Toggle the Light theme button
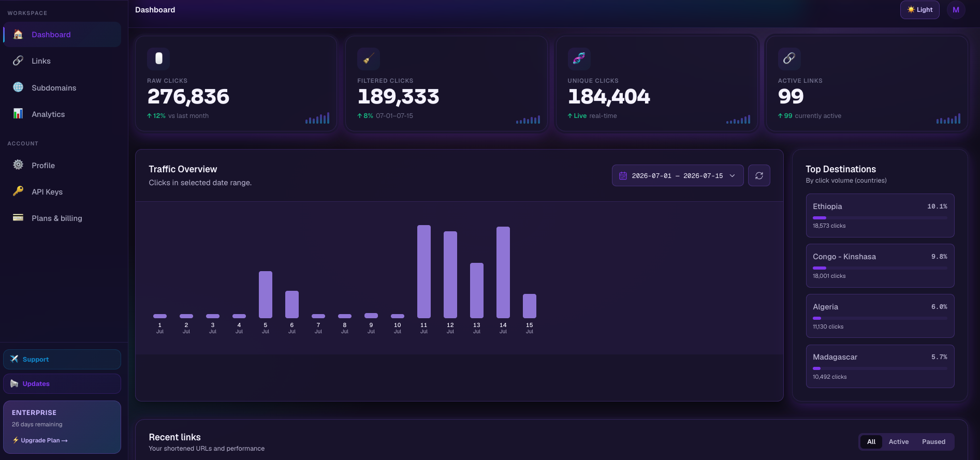This screenshot has height=460, width=980. (920, 10)
